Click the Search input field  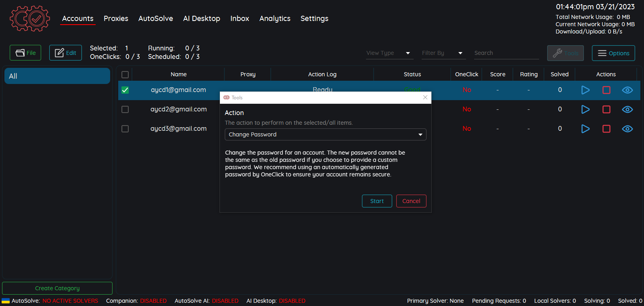[x=506, y=53]
